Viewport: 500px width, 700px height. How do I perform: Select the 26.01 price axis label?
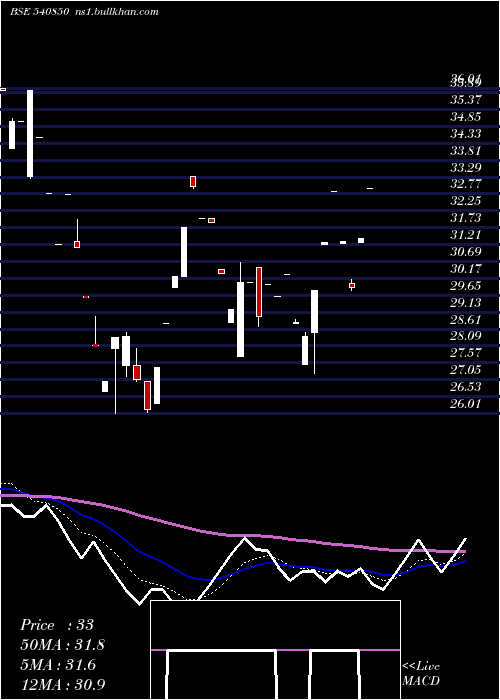[466, 404]
